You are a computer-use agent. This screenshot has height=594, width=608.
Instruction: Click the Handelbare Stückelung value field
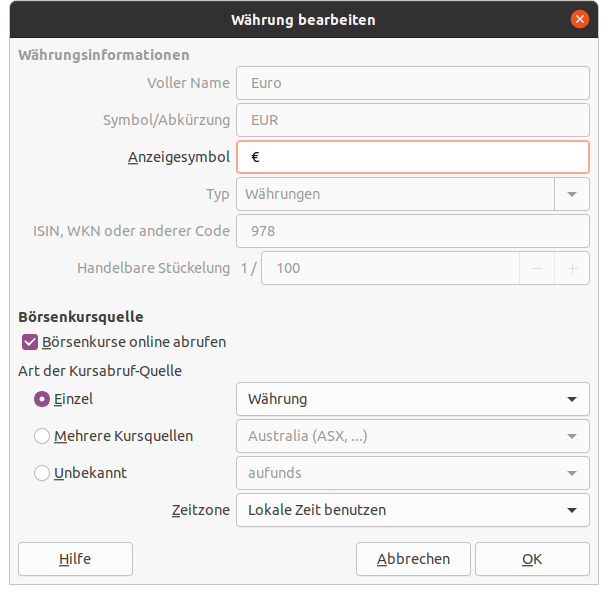pos(390,268)
